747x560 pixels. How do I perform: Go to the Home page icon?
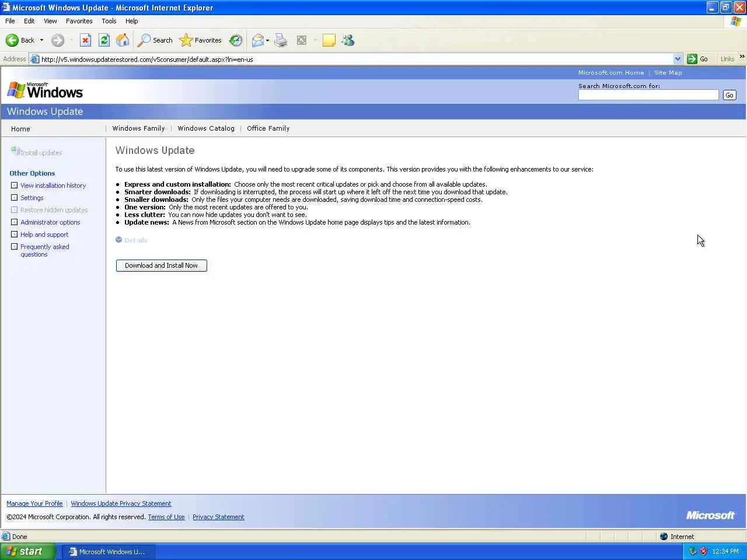tap(123, 40)
